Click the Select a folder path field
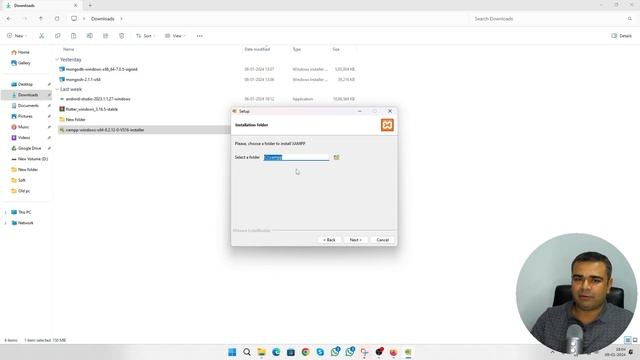The height and width of the screenshot is (360, 640). [296, 157]
